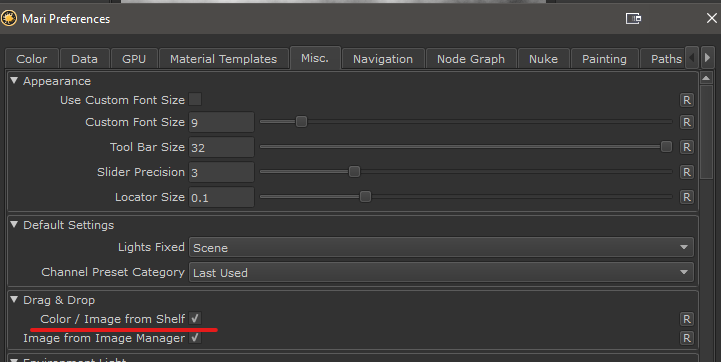Image resolution: width=721 pixels, height=362 pixels.
Task: Reset Tool Bar Size with R button
Action: click(687, 147)
